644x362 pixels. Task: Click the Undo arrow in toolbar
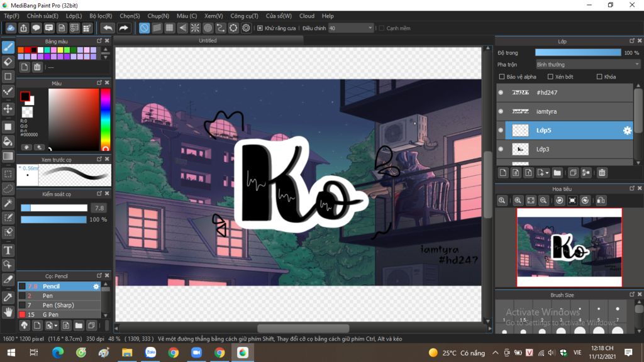click(x=108, y=28)
